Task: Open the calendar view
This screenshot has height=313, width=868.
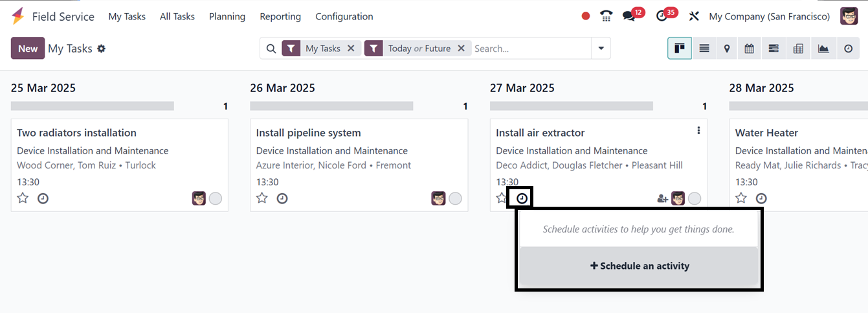Action: coord(750,49)
